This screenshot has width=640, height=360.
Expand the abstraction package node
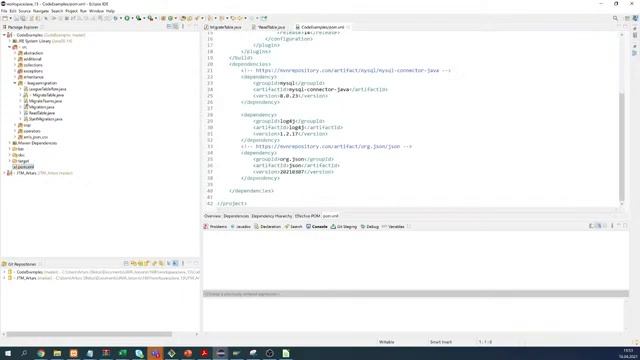point(15,53)
